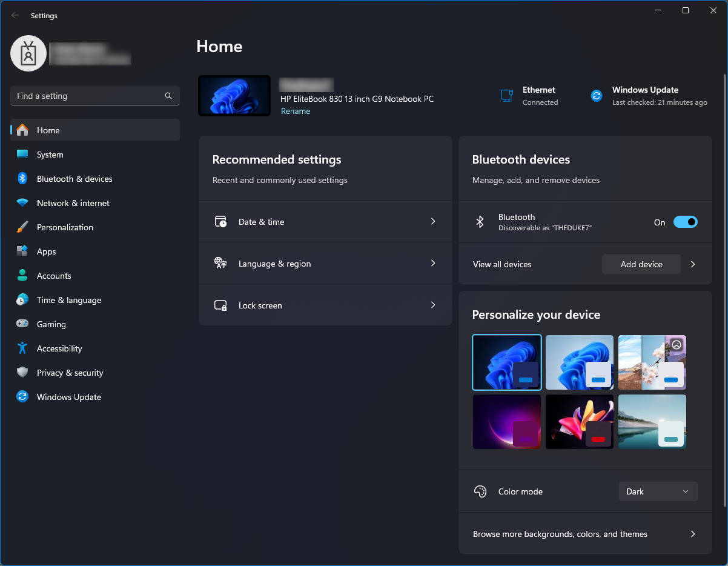Click View all devices
This screenshot has width=728, height=566.
pyautogui.click(x=502, y=264)
